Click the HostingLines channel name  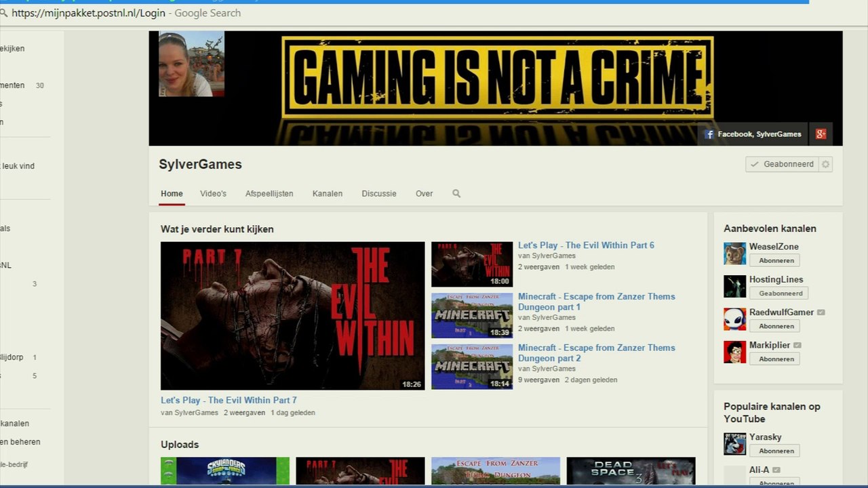click(776, 279)
